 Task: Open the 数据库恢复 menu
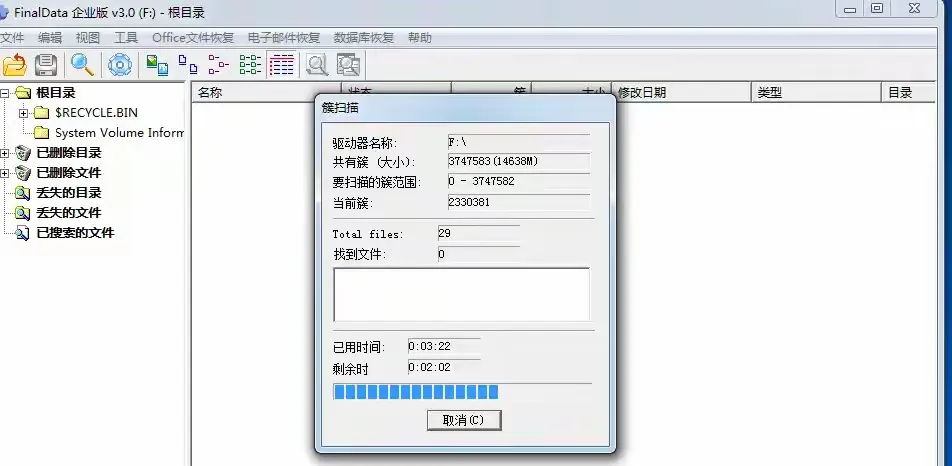(364, 38)
